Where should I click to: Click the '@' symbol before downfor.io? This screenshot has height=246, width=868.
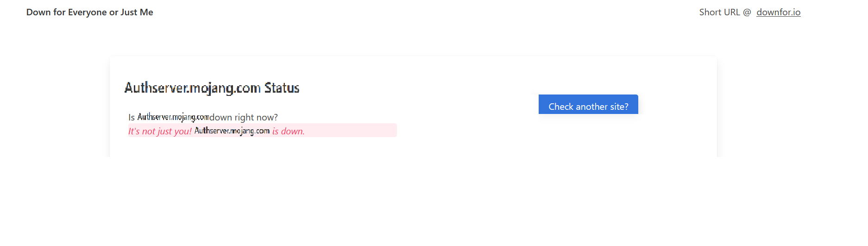coord(747,13)
